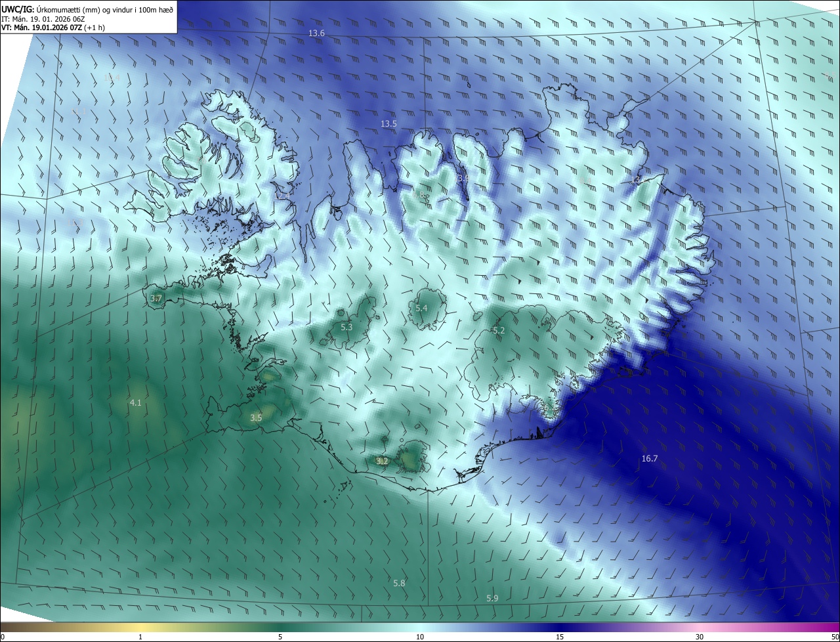Click the 5.9 value label south of Iceland

tap(492, 599)
